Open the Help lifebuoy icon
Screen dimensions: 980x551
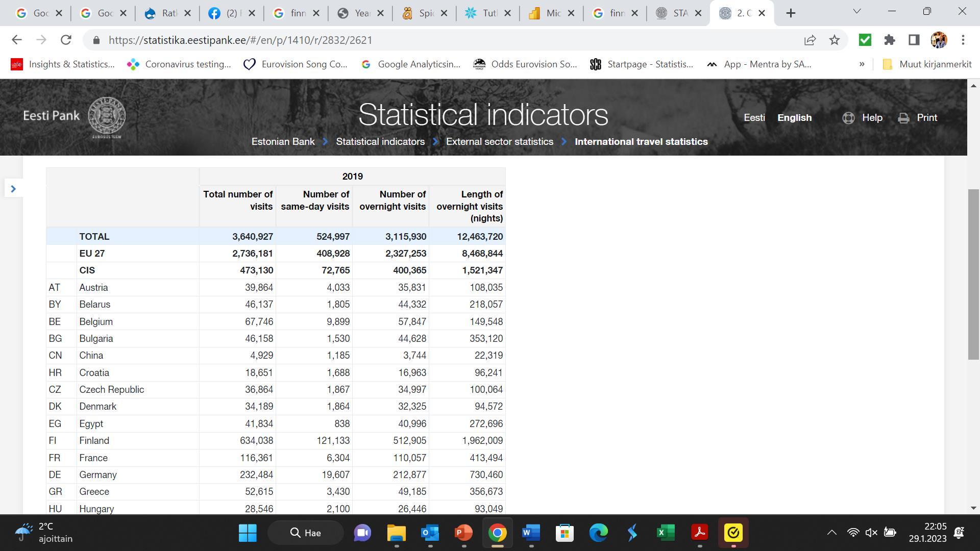[x=848, y=118]
